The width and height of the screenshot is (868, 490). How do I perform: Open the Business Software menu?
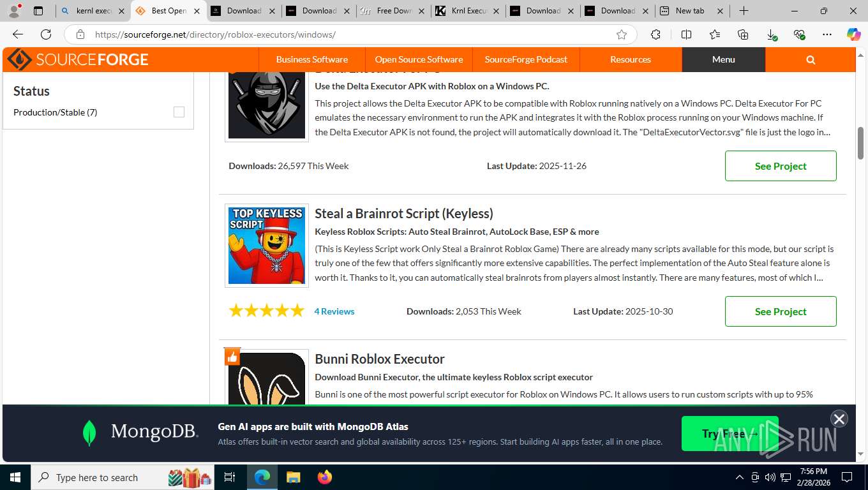tap(312, 59)
